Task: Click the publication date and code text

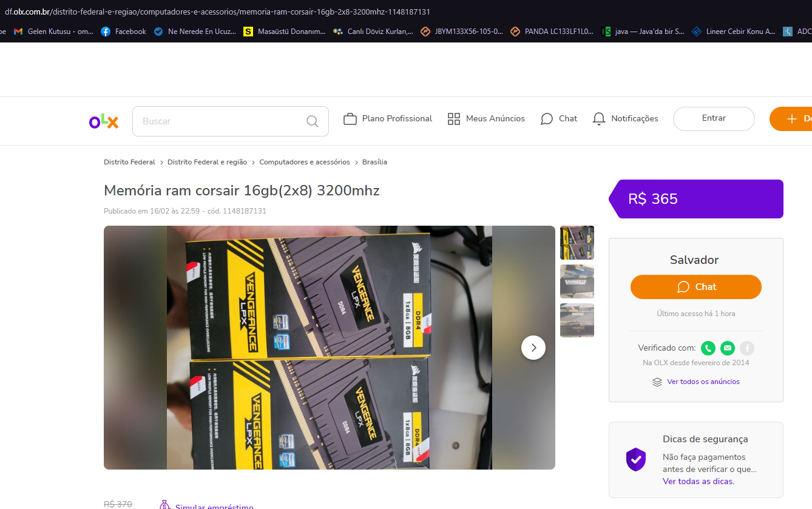Action: pos(185,211)
